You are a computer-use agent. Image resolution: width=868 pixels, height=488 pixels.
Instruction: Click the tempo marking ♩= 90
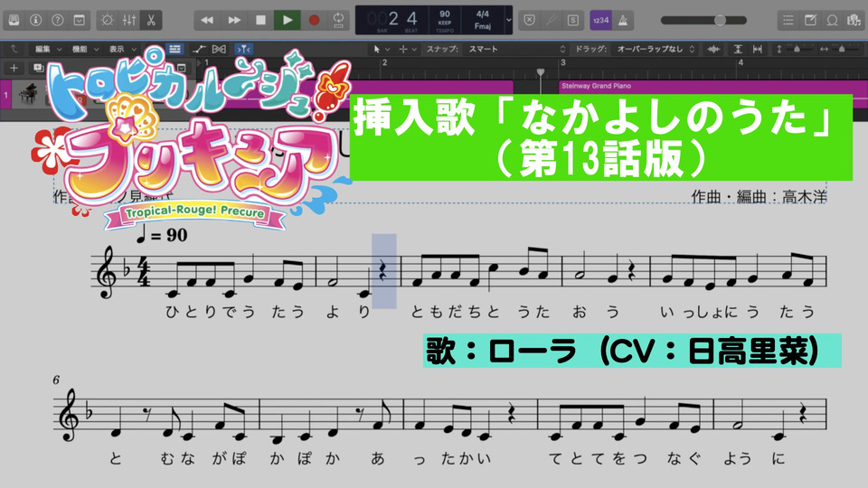click(162, 235)
